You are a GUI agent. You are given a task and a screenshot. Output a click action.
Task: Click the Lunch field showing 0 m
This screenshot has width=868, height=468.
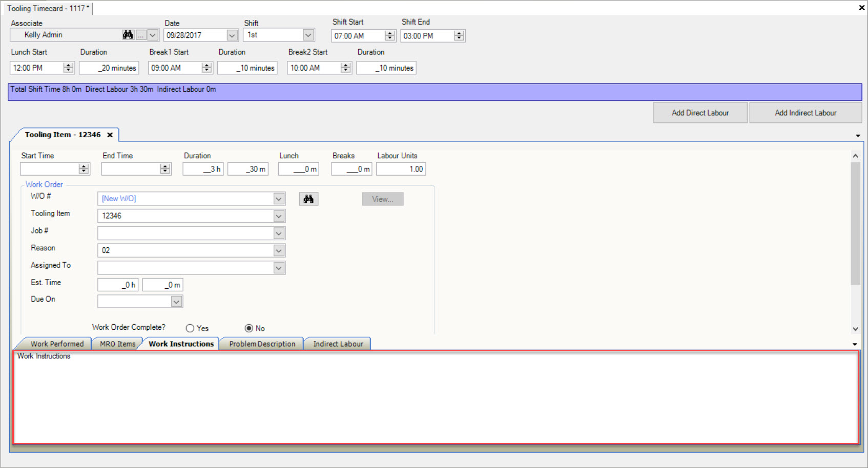pos(299,169)
